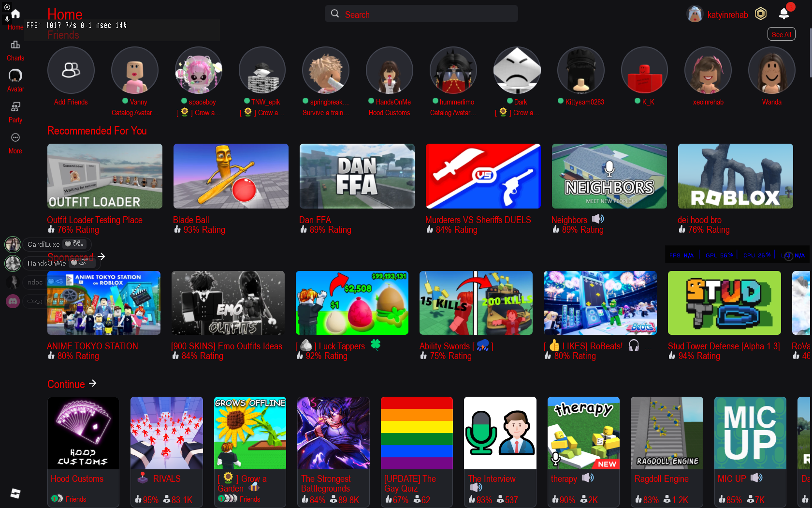
Task: Open Kittysam0283 friend avatar
Action: (581, 70)
